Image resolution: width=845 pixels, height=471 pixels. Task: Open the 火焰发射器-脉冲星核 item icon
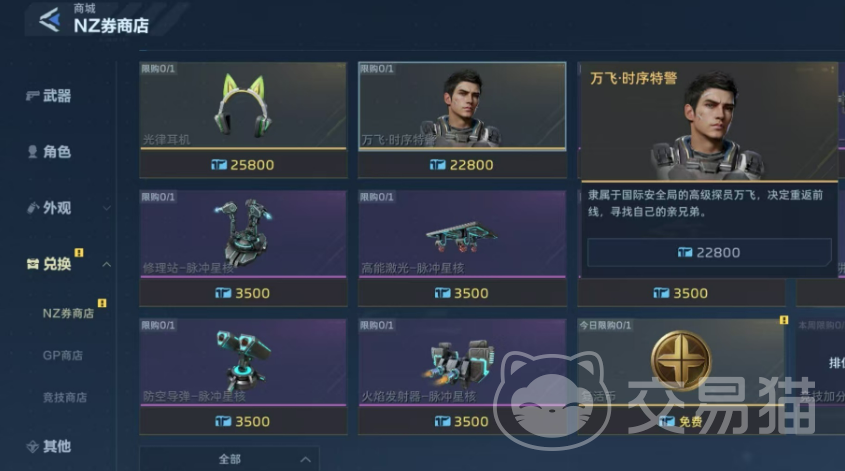coord(462,362)
